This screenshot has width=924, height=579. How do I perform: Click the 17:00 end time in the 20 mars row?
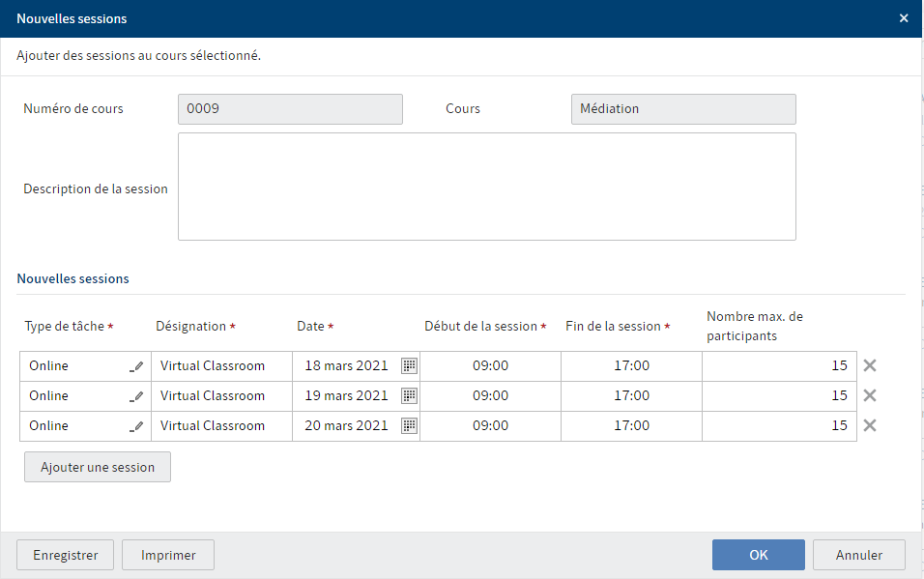[x=632, y=426]
